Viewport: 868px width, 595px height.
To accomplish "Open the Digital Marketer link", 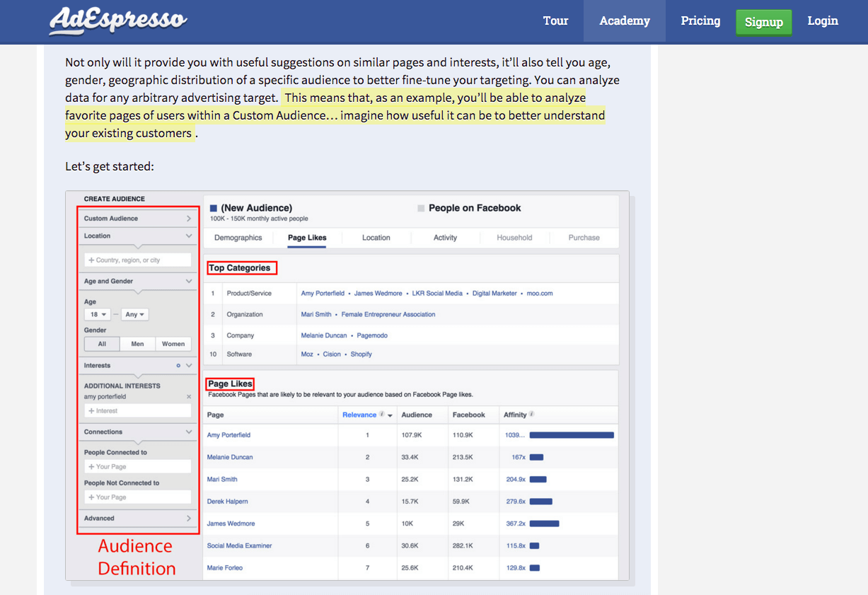I will 494,294.
